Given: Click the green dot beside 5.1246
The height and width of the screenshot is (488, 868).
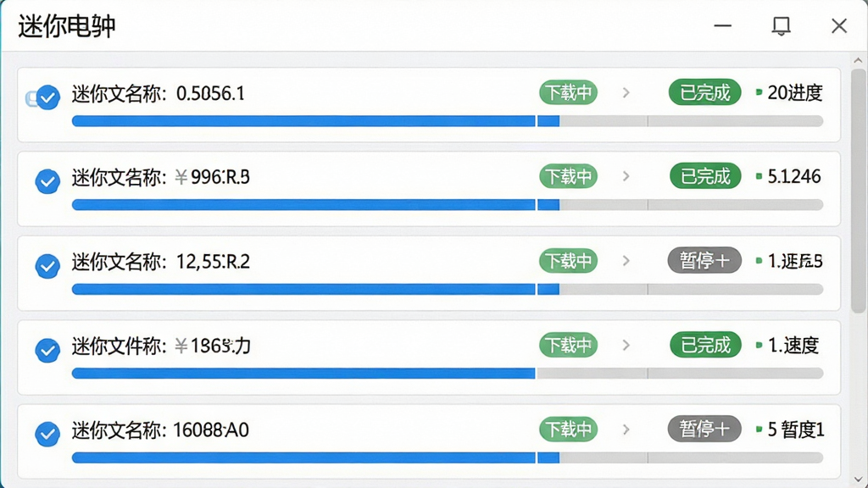Looking at the screenshot, I should pos(759,176).
